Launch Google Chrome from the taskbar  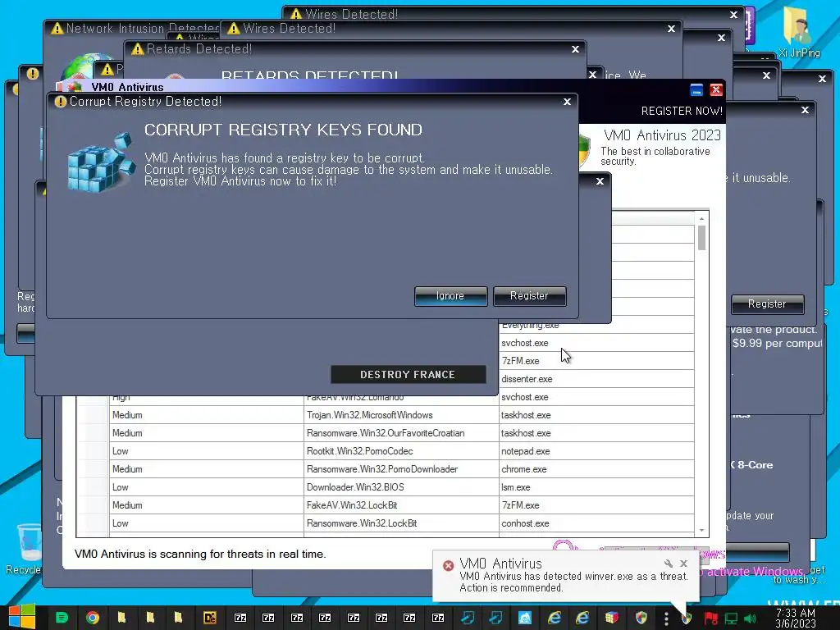(x=92, y=618)
